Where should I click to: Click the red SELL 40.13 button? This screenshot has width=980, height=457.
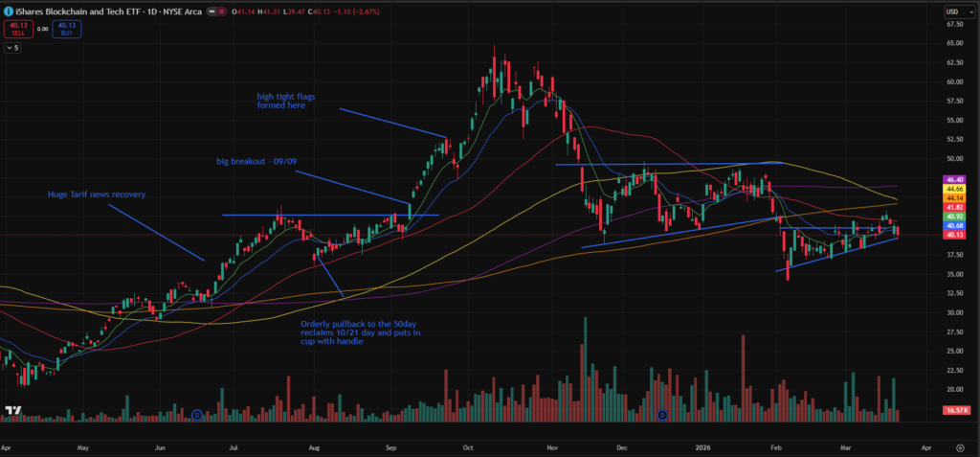coord(15,29)
